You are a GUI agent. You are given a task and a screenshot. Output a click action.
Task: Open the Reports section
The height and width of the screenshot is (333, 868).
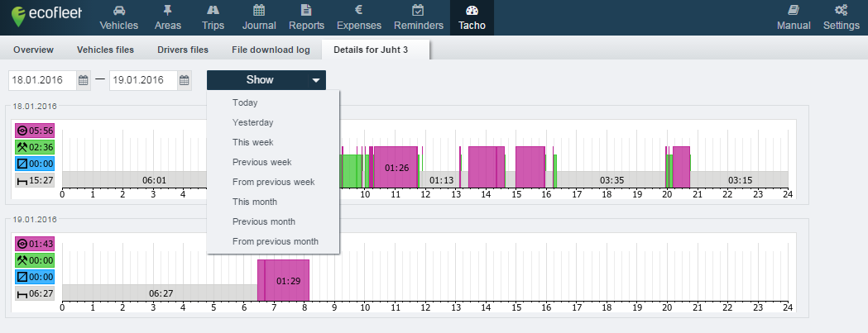click(307, 17)
